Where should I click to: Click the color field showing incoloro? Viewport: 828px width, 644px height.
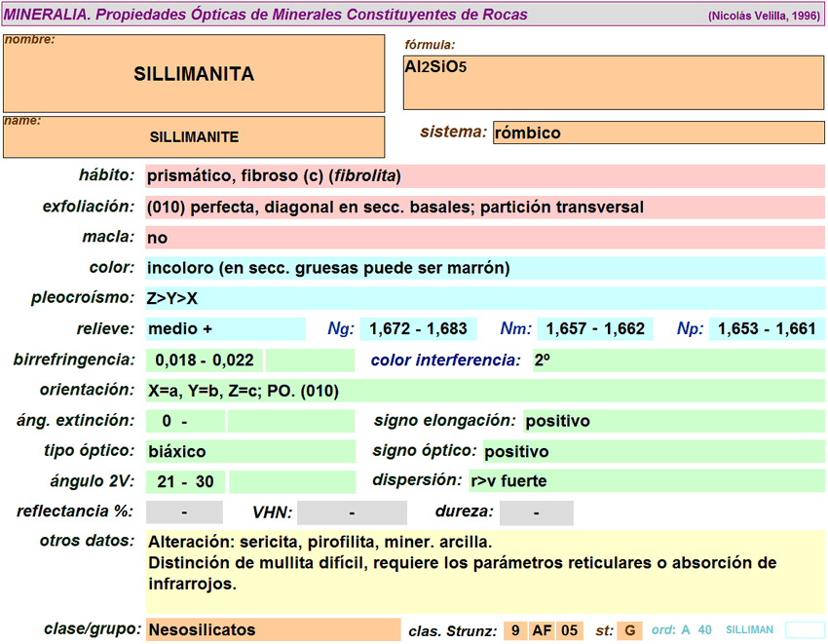click(485, 268)
